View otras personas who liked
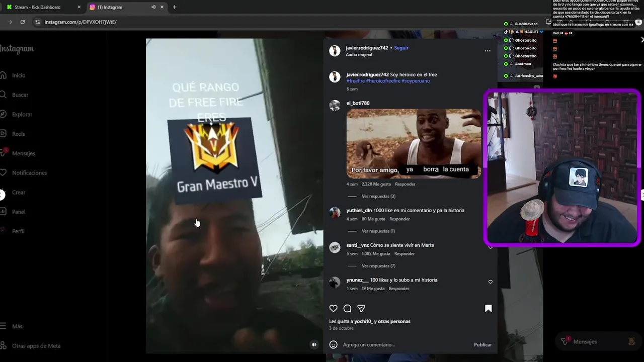Screen dimensions: 644x362 tap(394, 321)
